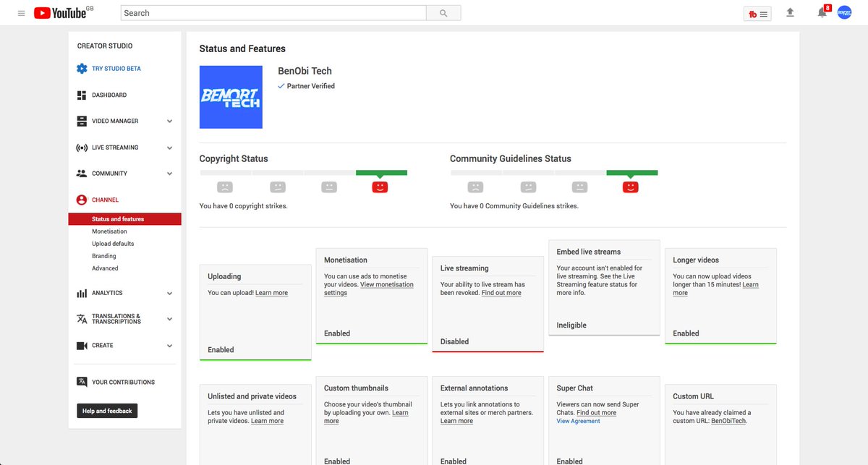Click 'You have 0 Community Guidelines strikes.' text
The height and width of the screenshot is (465, 868).
pos(514,206)
